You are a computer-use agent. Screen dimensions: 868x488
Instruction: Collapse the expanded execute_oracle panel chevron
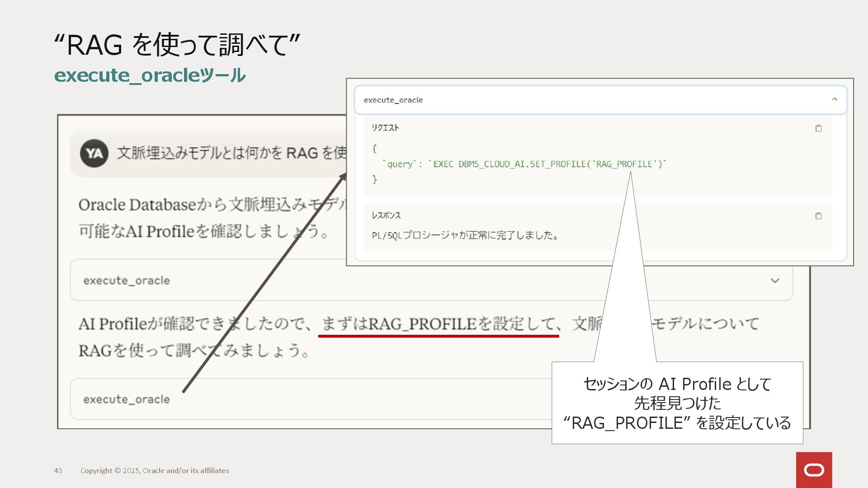[835, 99]
